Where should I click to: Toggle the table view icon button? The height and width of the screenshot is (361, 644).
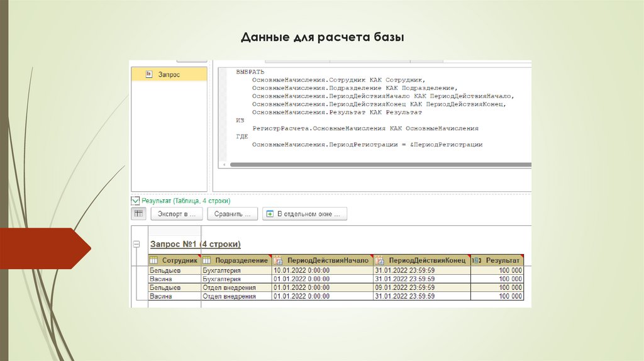138,214
